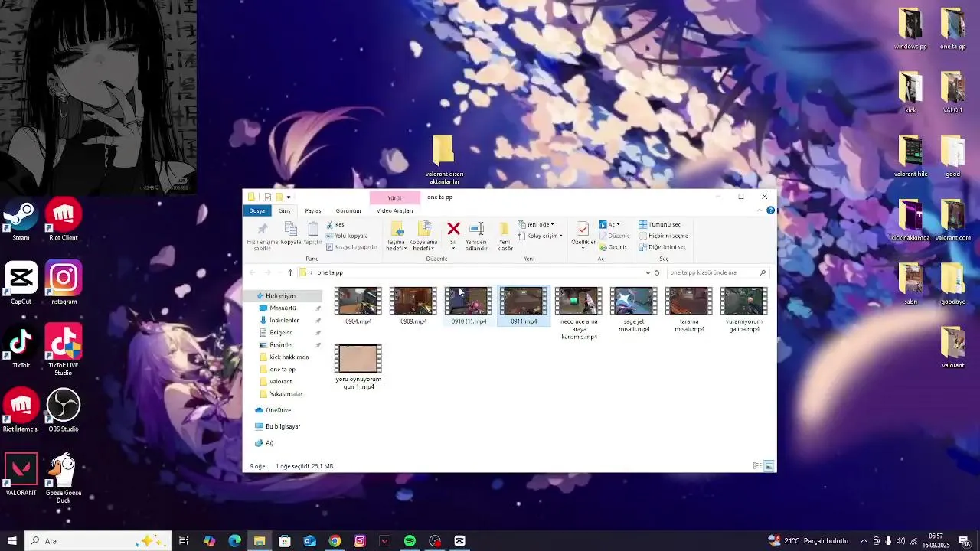Switch to Video Araçları ribbon tab

[x=395, y=210]
